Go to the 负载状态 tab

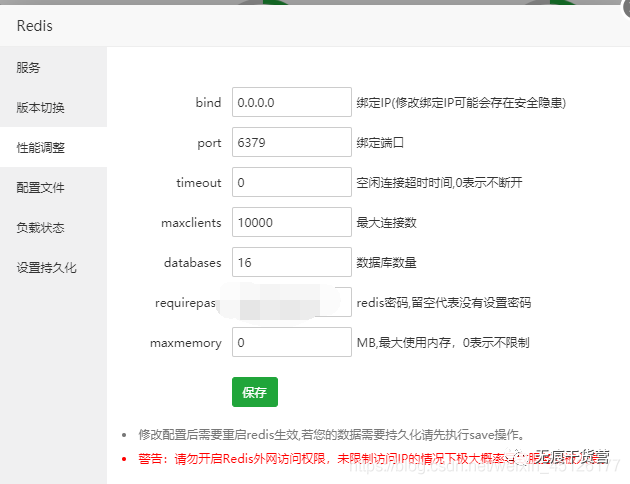(x=53, y=227)
